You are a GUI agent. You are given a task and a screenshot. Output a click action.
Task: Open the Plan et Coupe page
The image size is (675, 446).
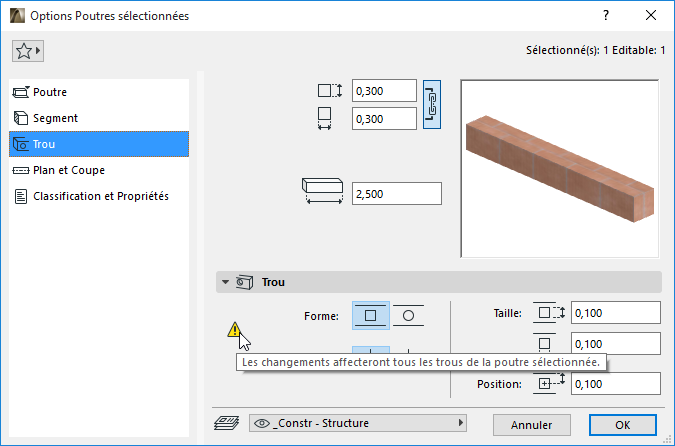99,170
